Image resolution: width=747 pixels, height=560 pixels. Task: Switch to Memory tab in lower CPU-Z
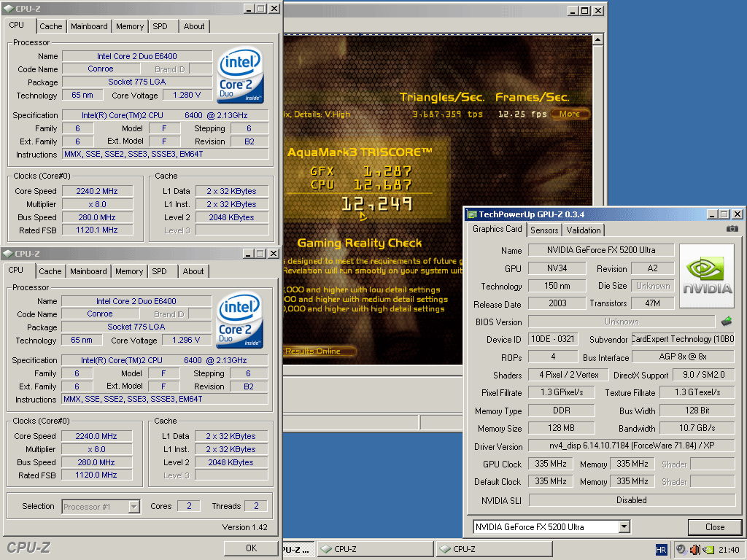pos(129,271)
